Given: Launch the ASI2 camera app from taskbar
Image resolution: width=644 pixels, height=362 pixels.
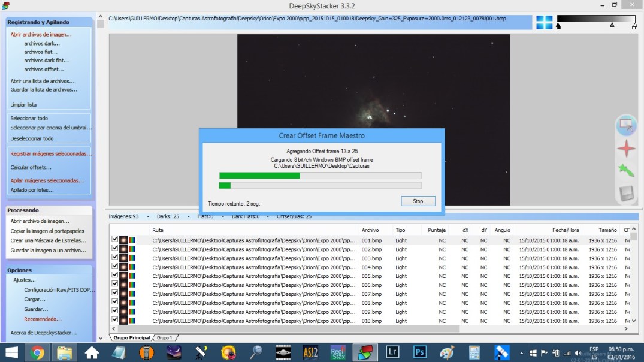Looking at the screenshot, I should tap(310, 352).
